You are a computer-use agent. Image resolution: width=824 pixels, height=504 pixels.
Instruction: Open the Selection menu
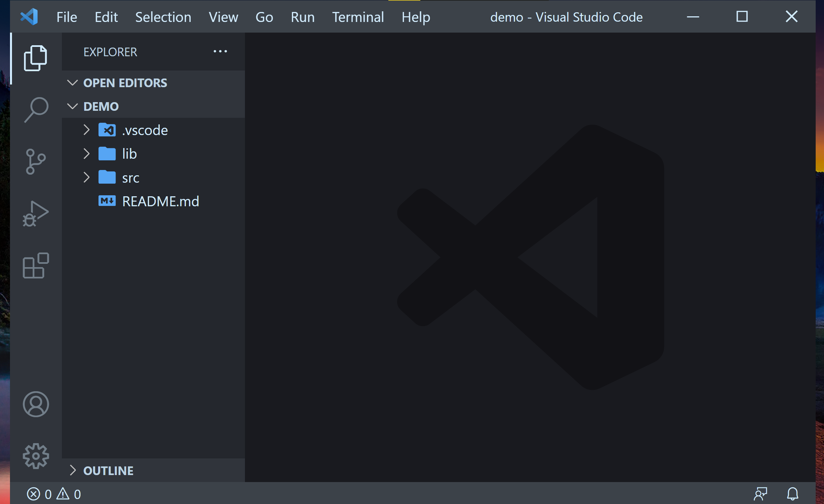(163, 17)
